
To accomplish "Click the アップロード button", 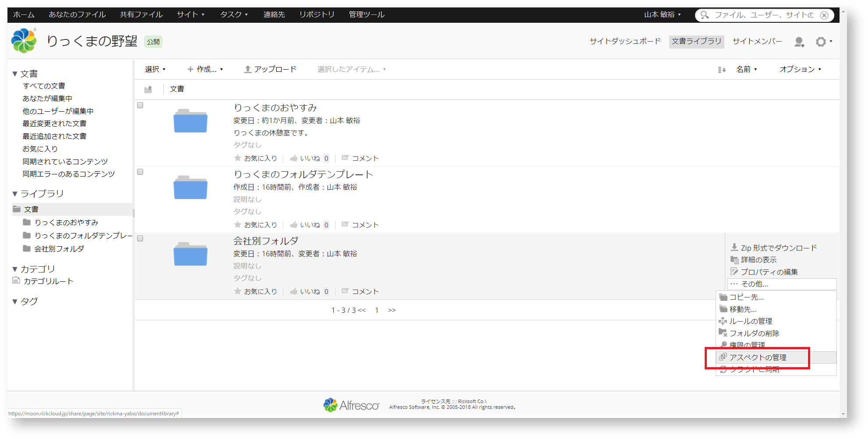I will coord(270,69).
